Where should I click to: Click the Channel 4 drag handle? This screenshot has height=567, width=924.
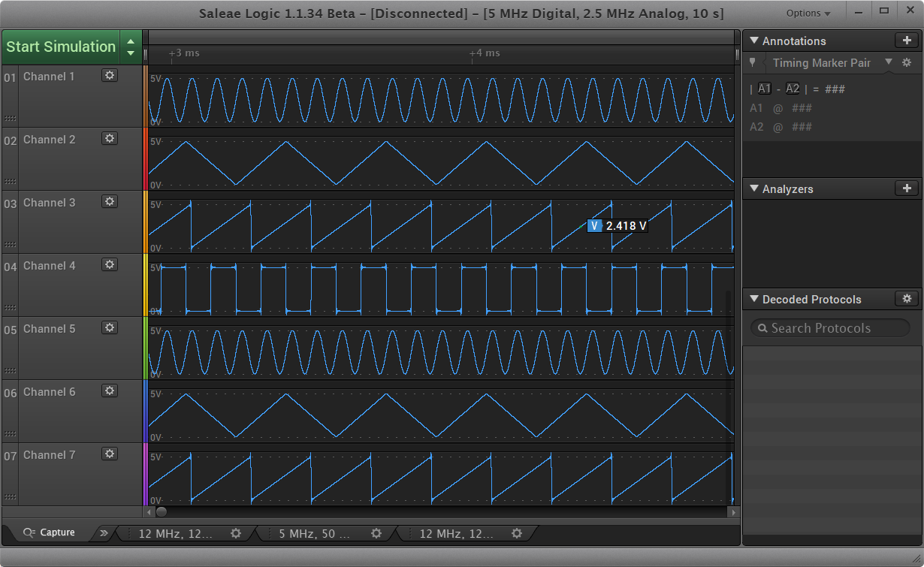(10, 308)
